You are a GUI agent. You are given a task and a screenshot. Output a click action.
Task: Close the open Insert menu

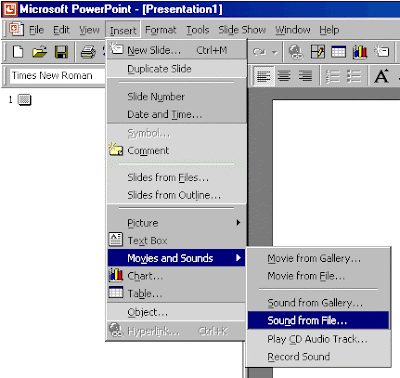point(123,30)
